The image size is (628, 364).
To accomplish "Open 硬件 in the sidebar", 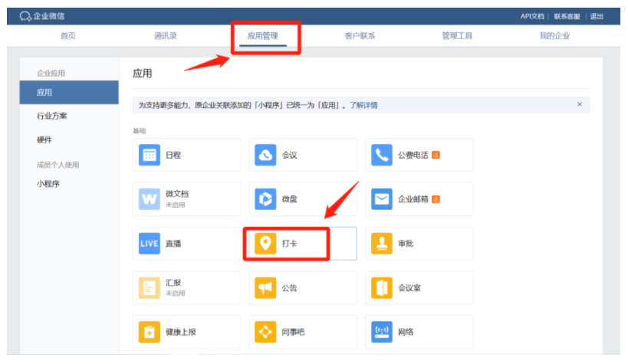I will [44, 139].
